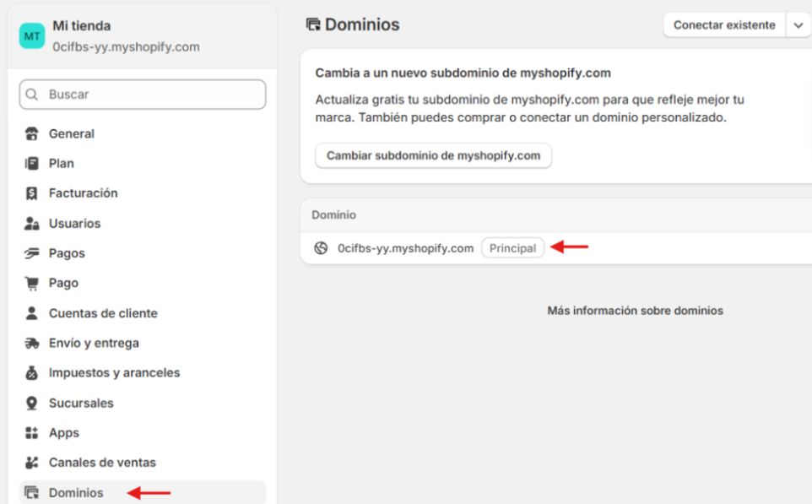Viewport: 812px width, 504px height.
Task: Click the Mi tienda store name
Action: [x=82, y=26]
